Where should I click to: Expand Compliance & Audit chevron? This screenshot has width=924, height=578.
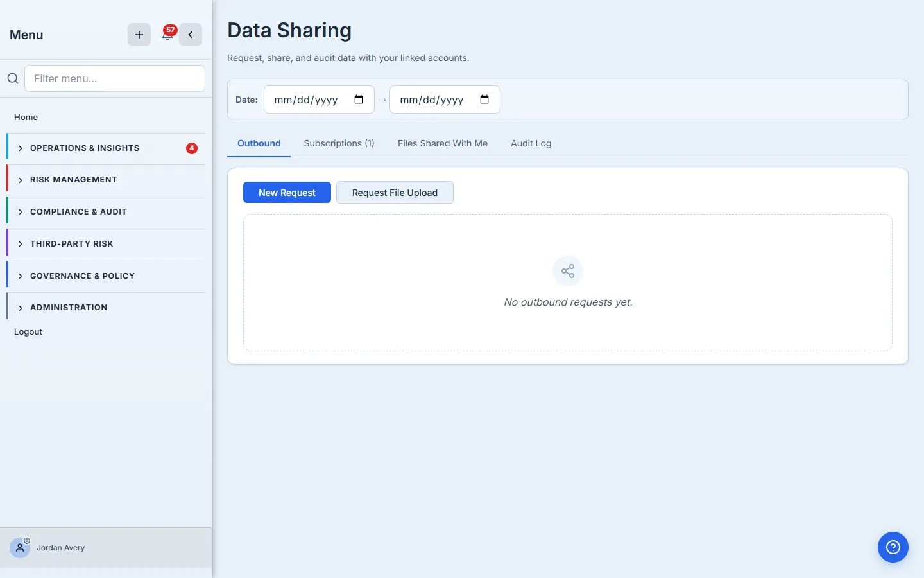point(21,212)
